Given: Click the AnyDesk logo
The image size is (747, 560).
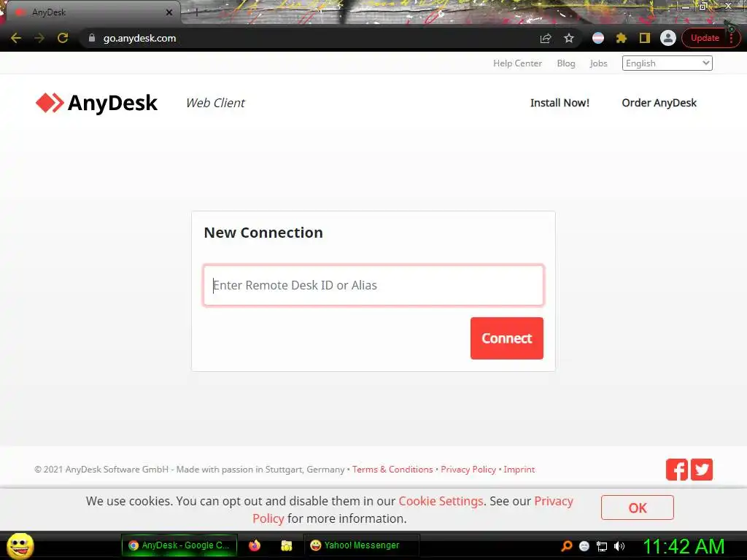Looking at the screenshot, I should point(96,103).
